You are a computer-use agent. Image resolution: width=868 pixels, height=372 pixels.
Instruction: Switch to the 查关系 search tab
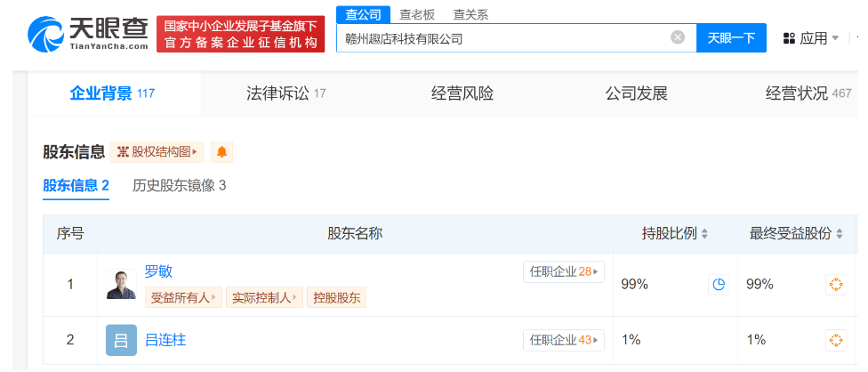pos(470,14)
